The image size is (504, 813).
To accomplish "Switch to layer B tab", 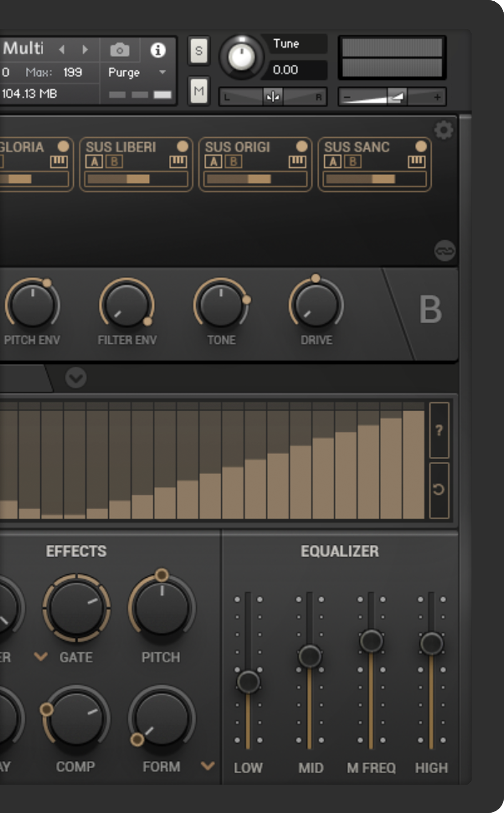I will pyautogui.click(x=430, y=310).
